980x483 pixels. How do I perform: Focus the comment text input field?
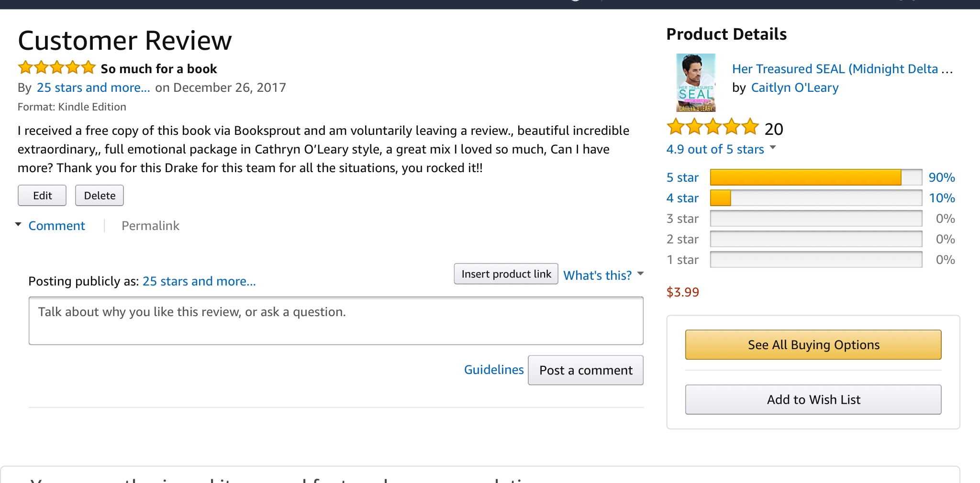point(335,321)
